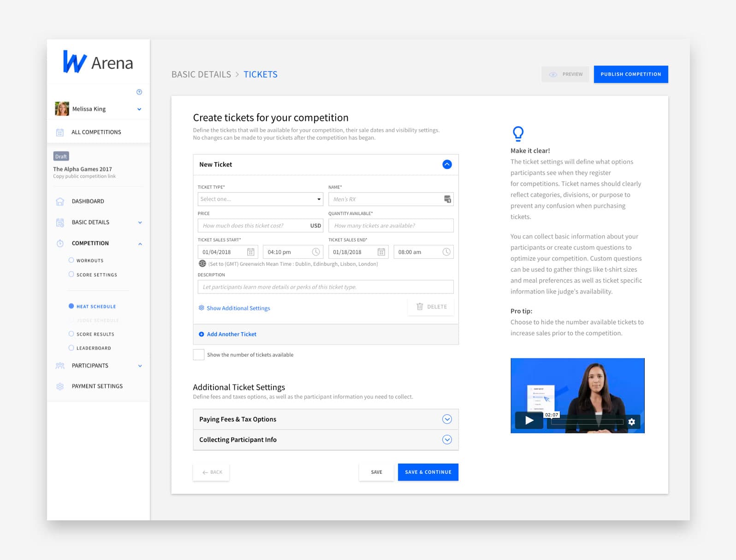Click the back arrow icon

[205, 472]
